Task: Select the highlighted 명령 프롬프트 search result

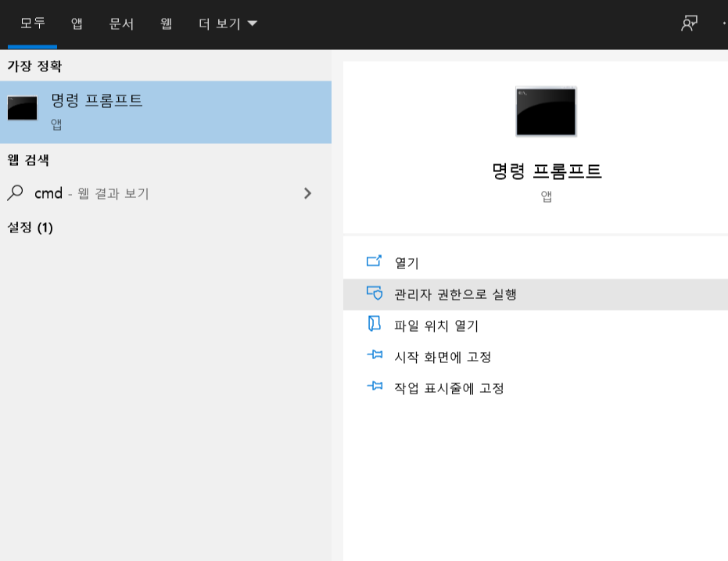Action: pos(166,112)
